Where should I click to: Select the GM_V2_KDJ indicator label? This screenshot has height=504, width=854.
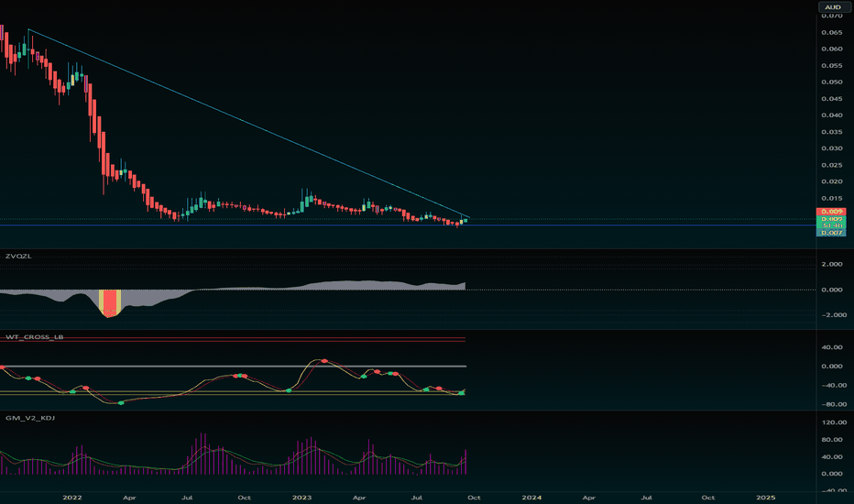(x=30, y=418)
